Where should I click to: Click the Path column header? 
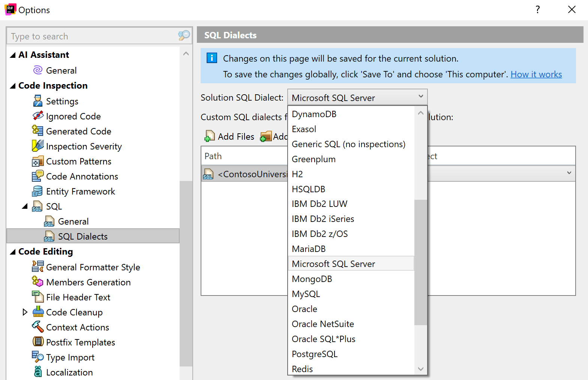213,156
